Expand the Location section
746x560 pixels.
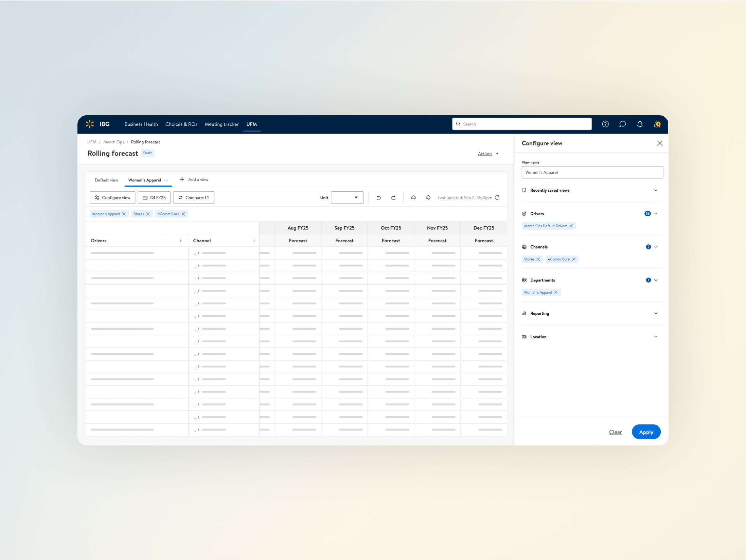pyautogui.click(x=656, y=337)
